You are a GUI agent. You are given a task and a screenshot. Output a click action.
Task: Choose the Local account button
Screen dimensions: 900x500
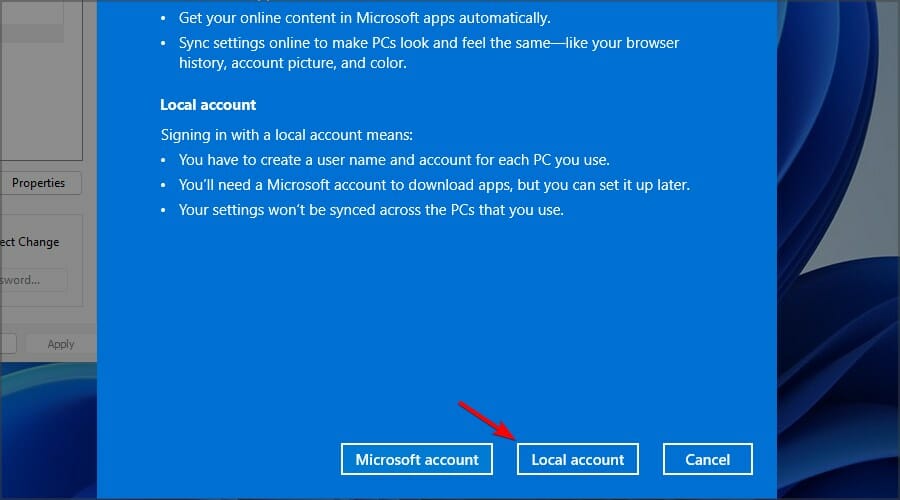pos(577,459)
